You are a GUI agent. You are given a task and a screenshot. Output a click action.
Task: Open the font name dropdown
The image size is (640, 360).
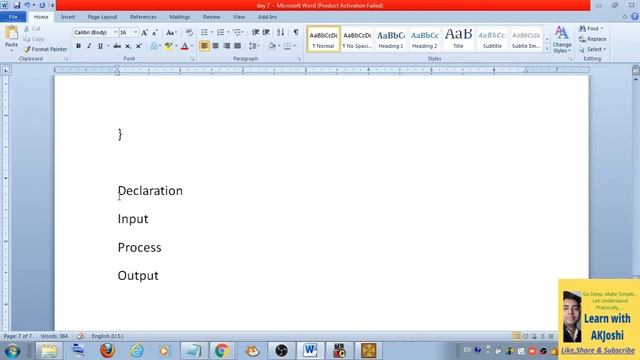tap(116, 32)
